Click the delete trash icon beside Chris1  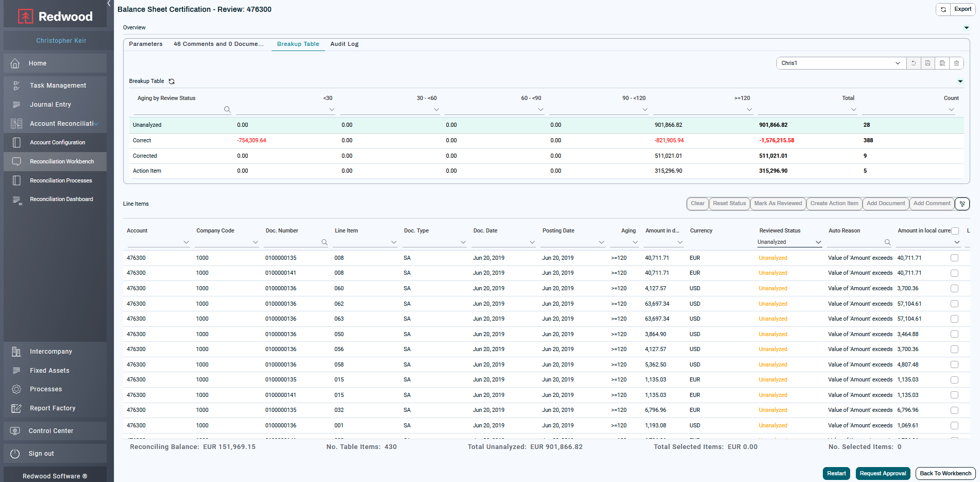tap(956, 63)
